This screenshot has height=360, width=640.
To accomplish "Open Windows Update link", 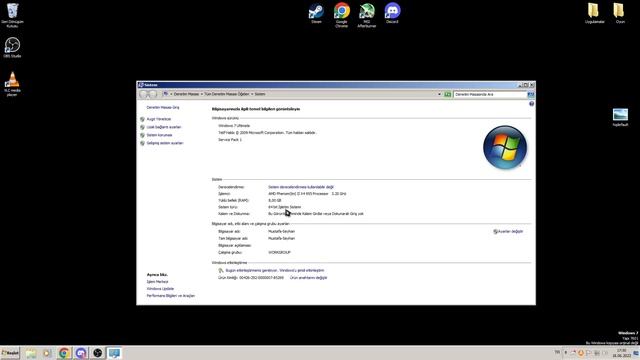I will click(160, 289).
